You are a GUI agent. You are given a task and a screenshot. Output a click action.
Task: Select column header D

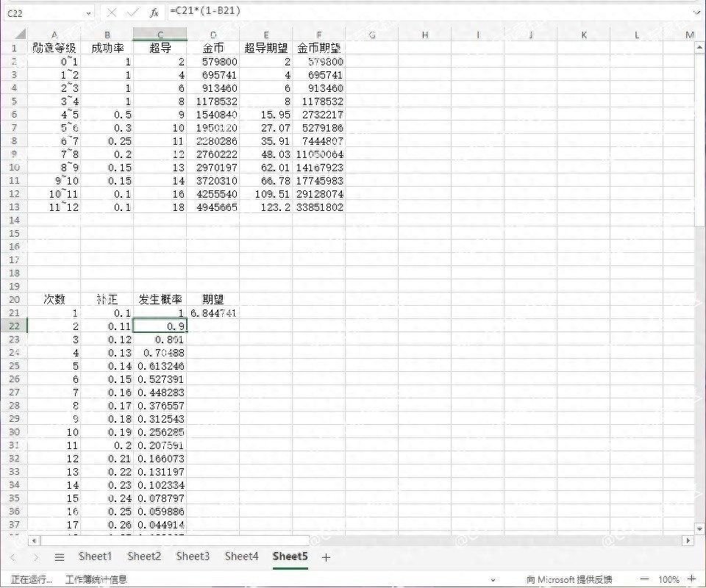pos(213,35)
